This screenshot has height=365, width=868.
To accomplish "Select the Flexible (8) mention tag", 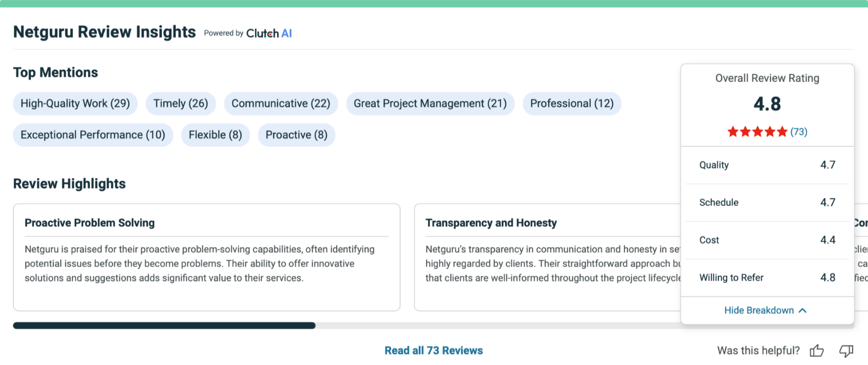I will [216, 135].
